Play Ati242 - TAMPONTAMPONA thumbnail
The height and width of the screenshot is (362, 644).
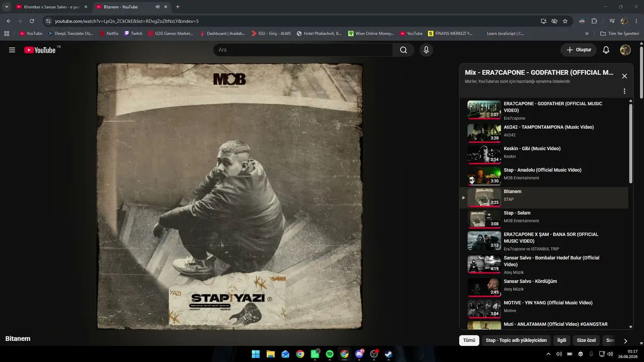click(484, 132)
